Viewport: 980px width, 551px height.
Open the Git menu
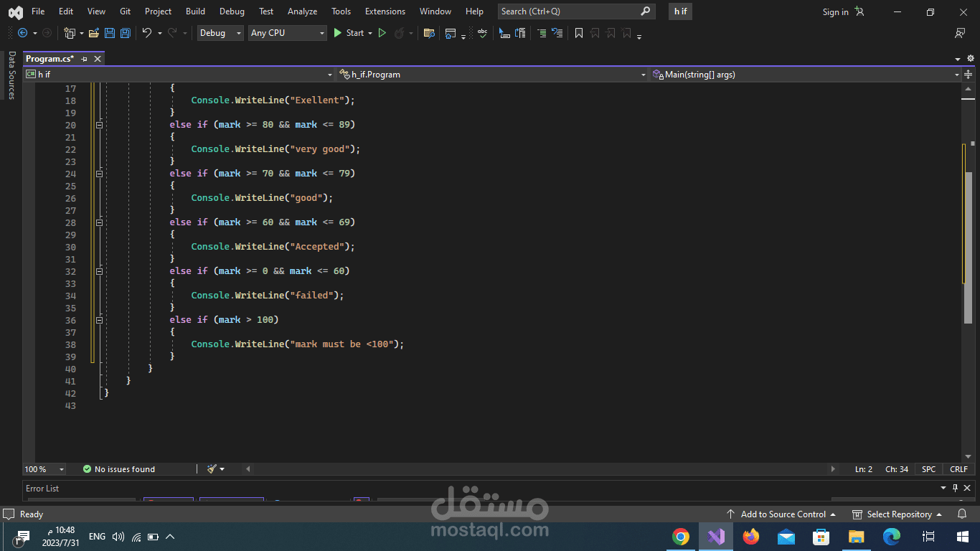(126, 11)
